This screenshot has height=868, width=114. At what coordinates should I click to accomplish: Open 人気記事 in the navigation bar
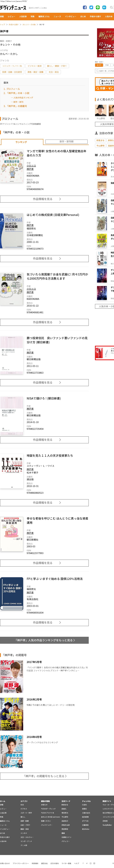23,16
